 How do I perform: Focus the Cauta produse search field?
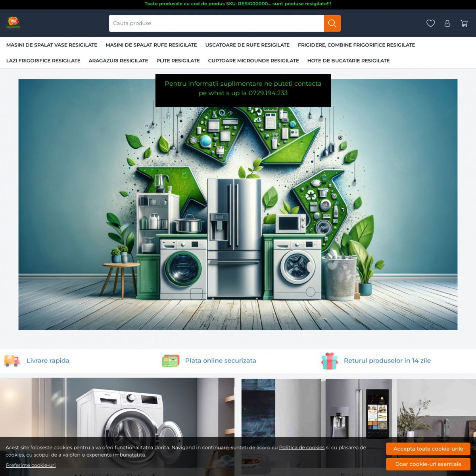(x=217, y=23)
